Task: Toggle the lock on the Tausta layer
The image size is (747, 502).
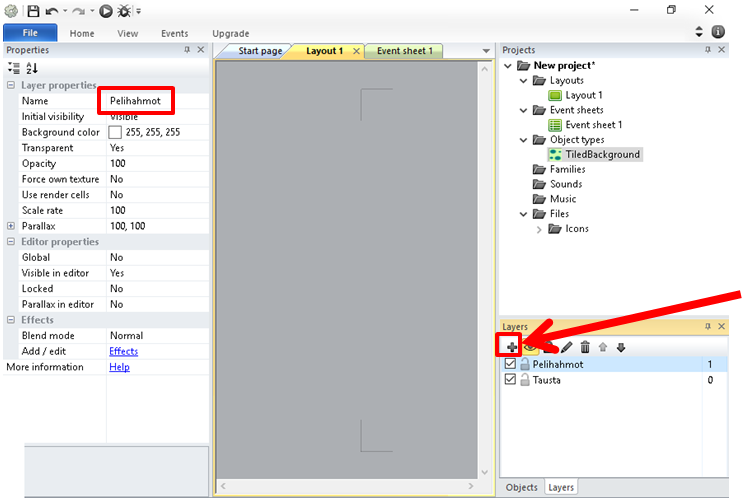Action: (x=524, y=380)
